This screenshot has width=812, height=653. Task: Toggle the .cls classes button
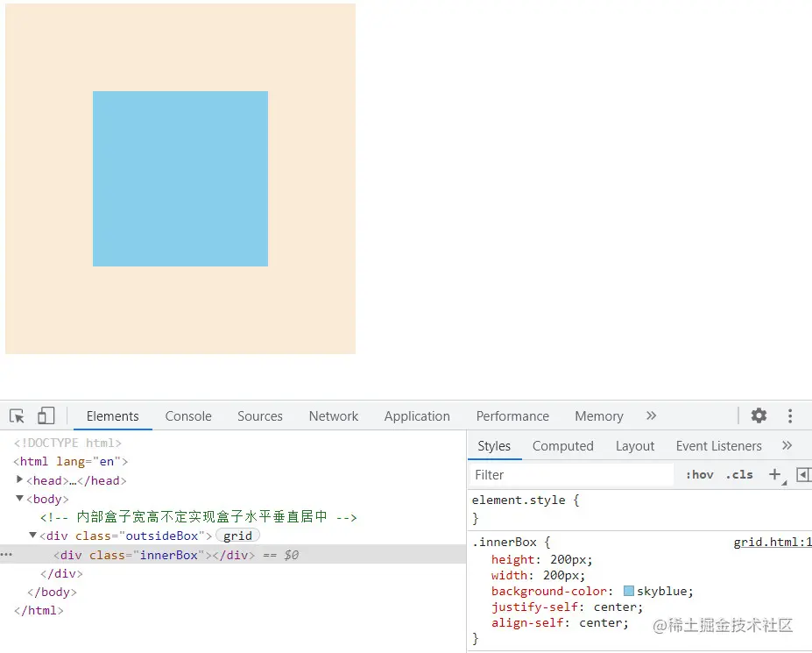(739, 475)
